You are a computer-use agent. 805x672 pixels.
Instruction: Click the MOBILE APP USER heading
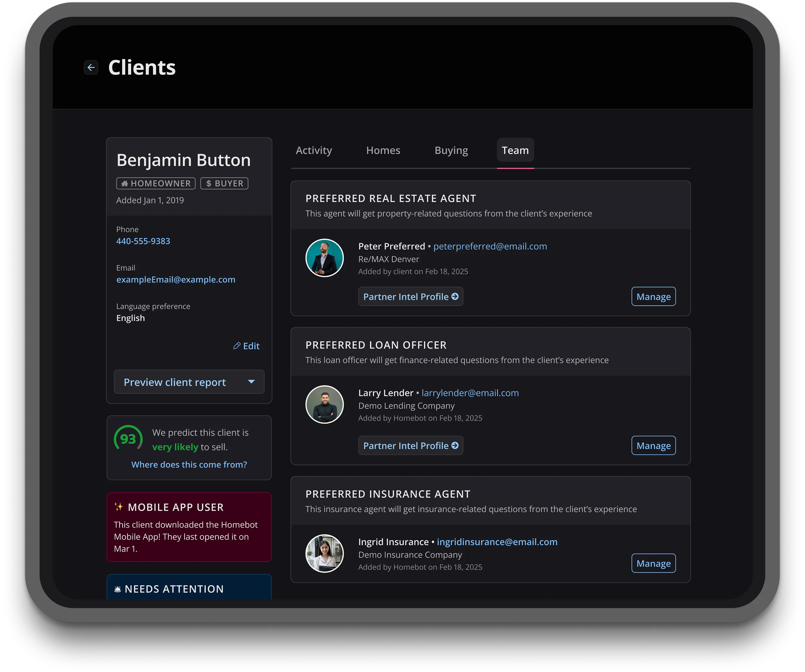point(176,507)
